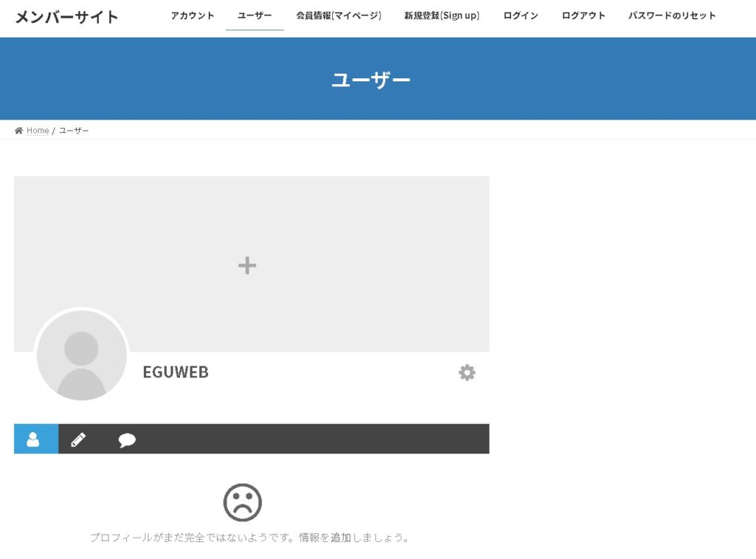Go to 会員情報(マイページ) in the navigation
Screen dimensions: 756x559
[x=338, y=16]
